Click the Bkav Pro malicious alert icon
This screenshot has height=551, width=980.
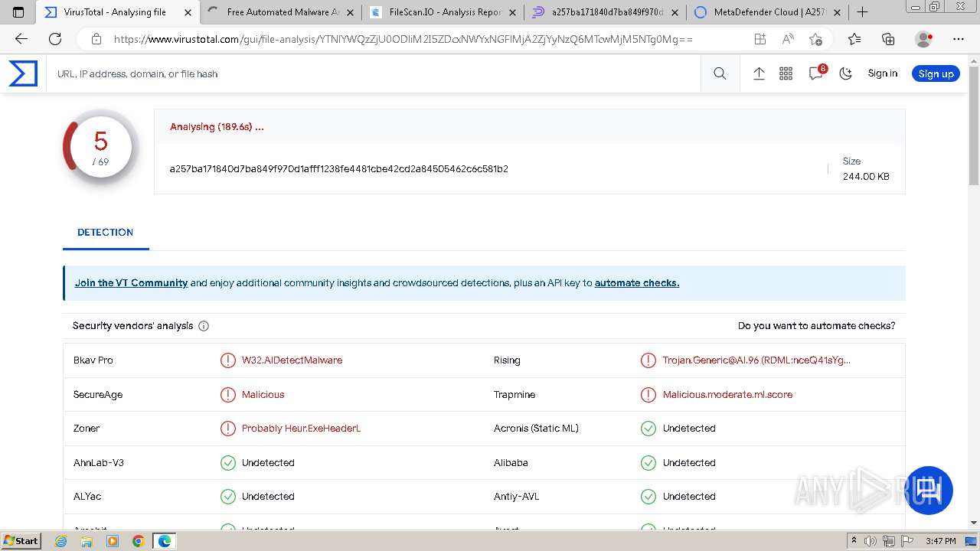point(228,360)
